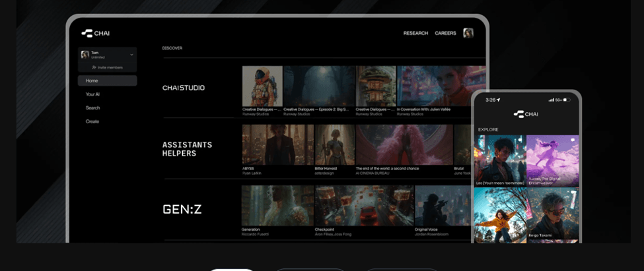Tap the EXPLORE heading on the phone
Image resolution: width=644 pixels, height=271 pixels.
point(488,129)
